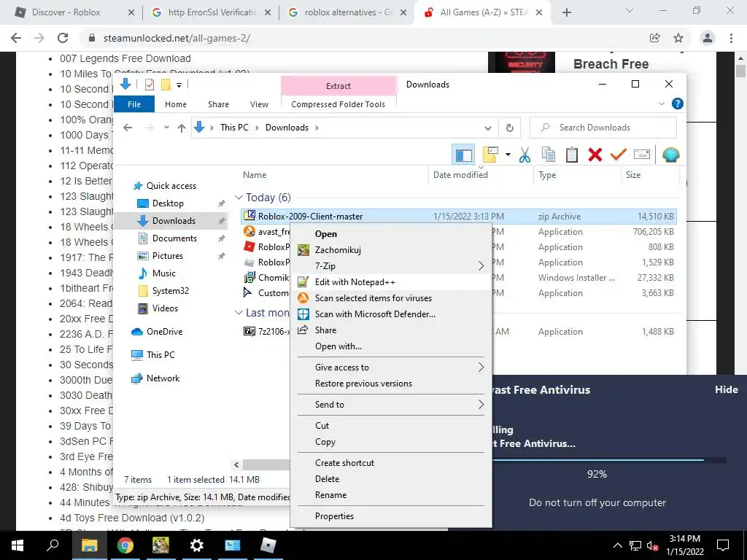
Task: Open the File ribbon tab
Action: (x=134, y=104)
